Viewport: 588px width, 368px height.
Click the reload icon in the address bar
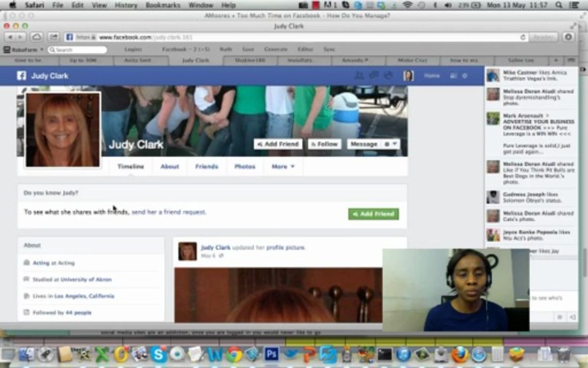click(522, 37)
